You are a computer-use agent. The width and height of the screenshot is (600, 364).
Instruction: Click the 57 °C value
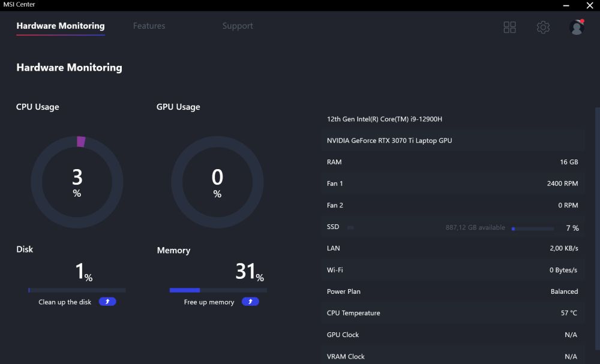569,313
